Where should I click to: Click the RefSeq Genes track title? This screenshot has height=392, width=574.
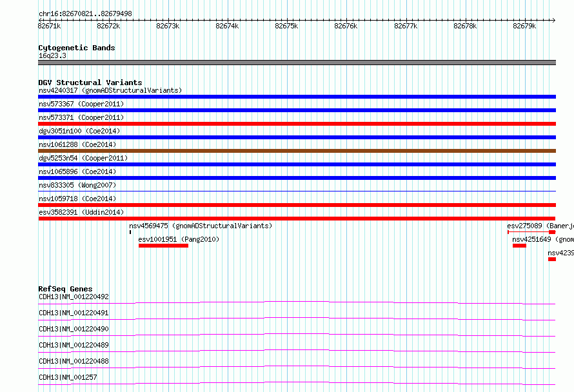tap(65, 289)
